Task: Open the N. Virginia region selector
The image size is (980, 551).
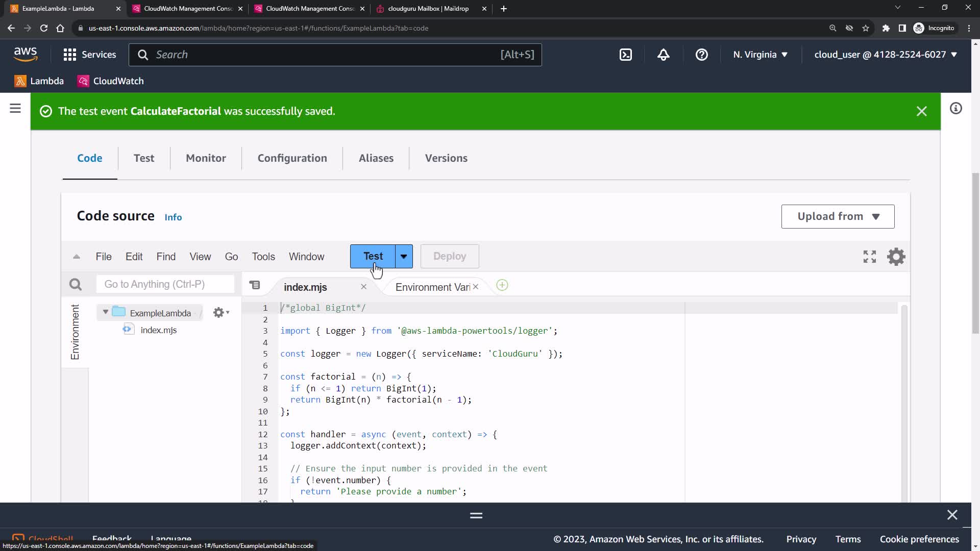Action: tap(760, 55)
